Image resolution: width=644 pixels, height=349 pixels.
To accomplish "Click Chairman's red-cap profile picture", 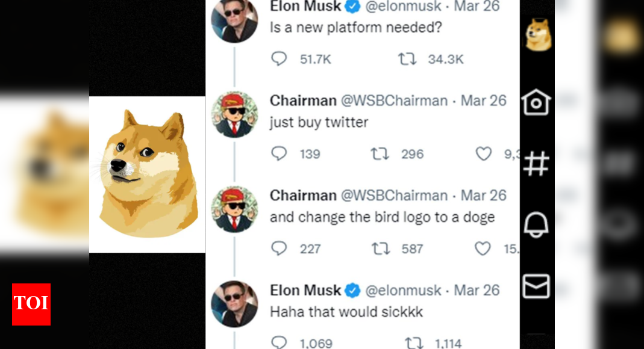I will (x=234, y=113).
